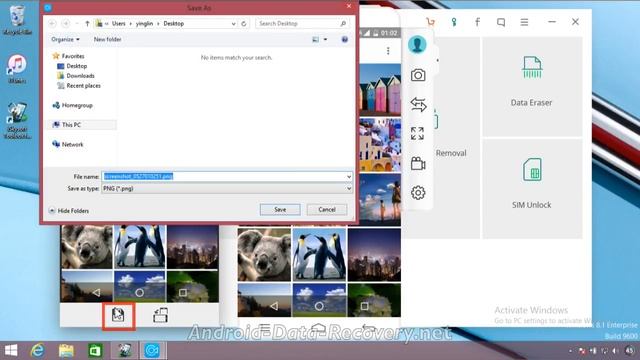This screenshot has height=360, width=640.
Task: Select Recent places in navigation pane
Action: tap(79, 86)
